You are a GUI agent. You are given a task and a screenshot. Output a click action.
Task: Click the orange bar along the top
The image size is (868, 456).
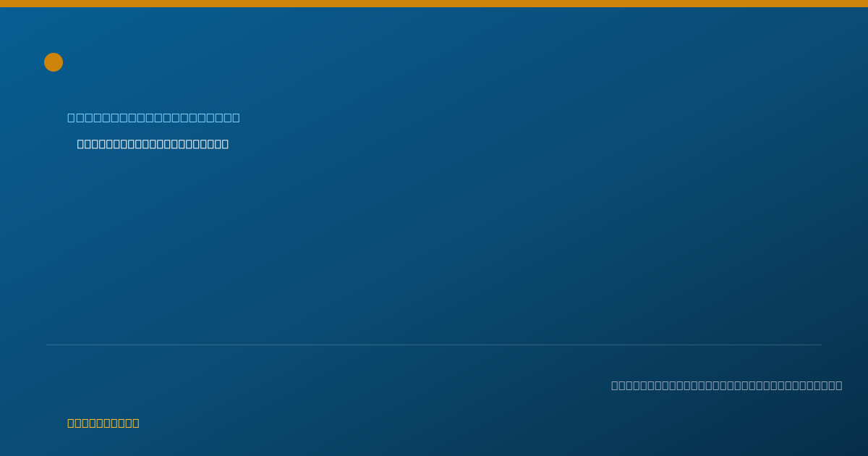coord(434,4)
